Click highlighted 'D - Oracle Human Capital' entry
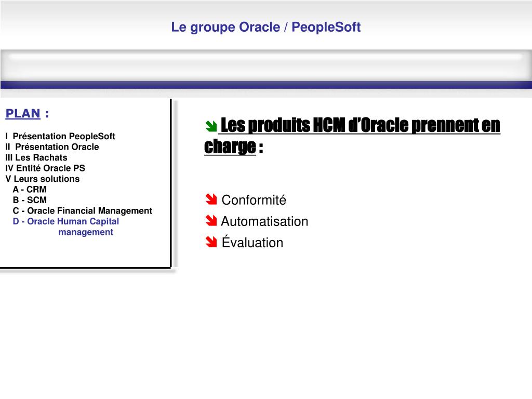This screenshot has width=532, height=399. pyautogui.click(x=66, y=221)
